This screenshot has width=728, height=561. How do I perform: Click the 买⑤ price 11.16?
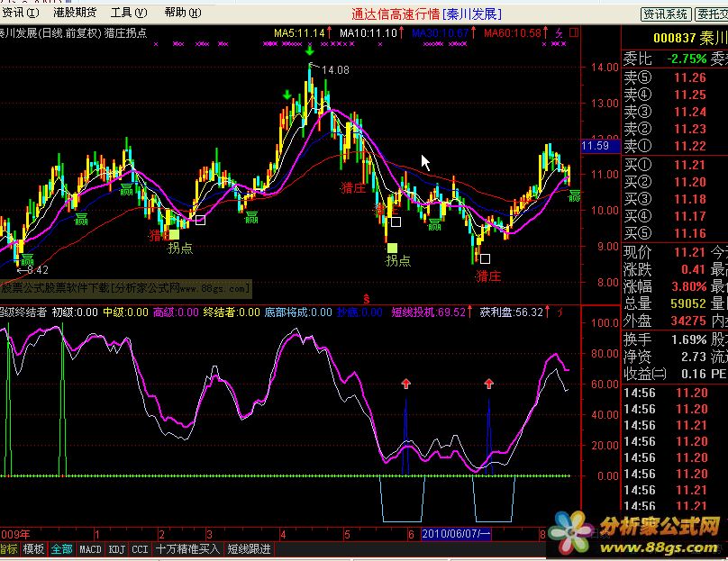pyautogui.click(x=690, y=233)
